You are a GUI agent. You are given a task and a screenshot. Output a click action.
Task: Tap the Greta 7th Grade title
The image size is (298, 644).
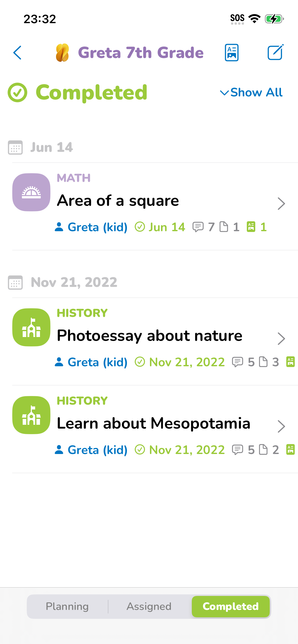(x=141, y=53)
